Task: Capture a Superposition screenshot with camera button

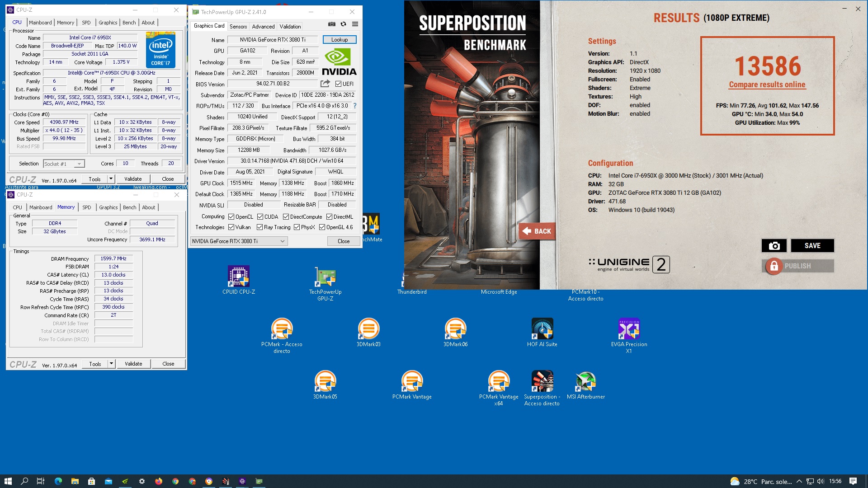Action: click(774, 245)
